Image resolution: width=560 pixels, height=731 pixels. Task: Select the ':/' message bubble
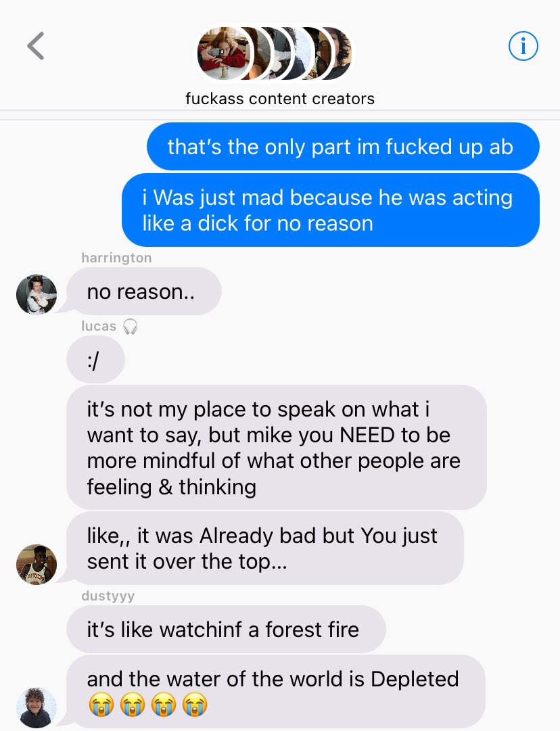click(x=95, y=360)
